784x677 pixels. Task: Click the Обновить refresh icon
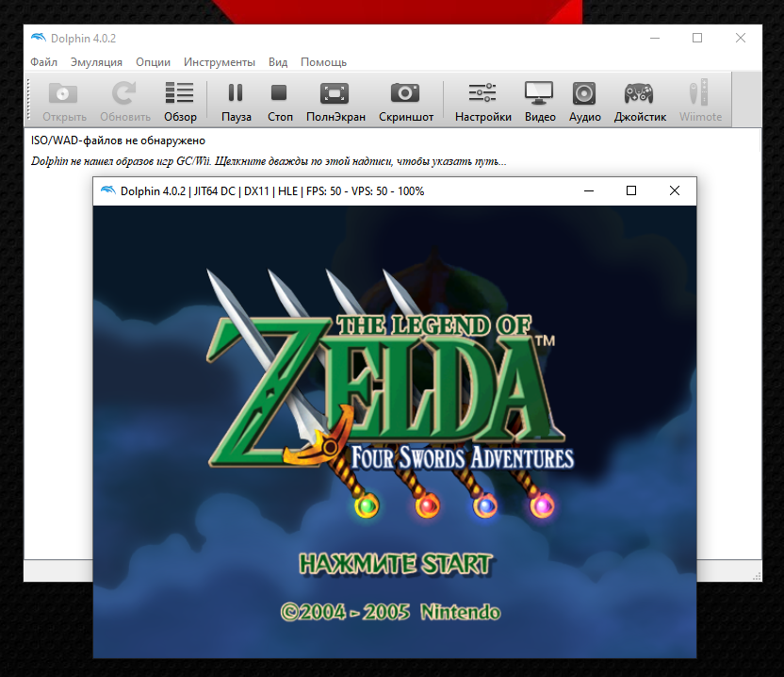124,93
